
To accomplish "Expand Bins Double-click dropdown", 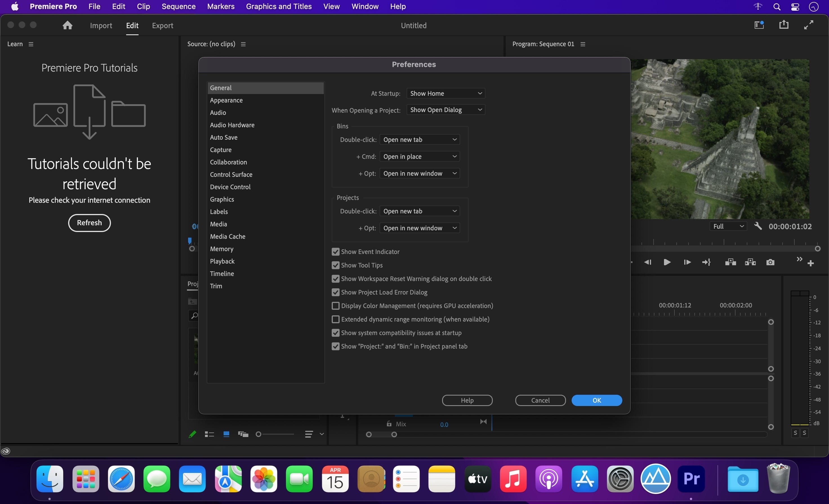I will [420, 140].
